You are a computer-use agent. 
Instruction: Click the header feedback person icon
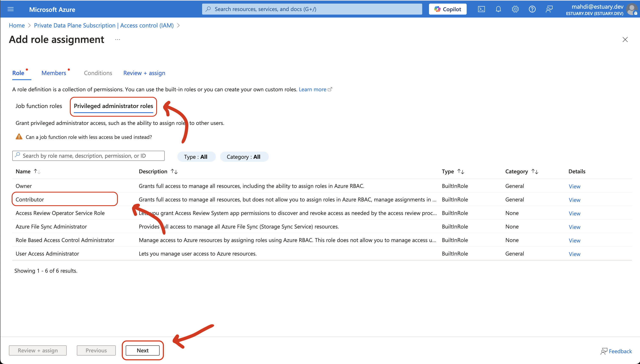click(549, 9)
